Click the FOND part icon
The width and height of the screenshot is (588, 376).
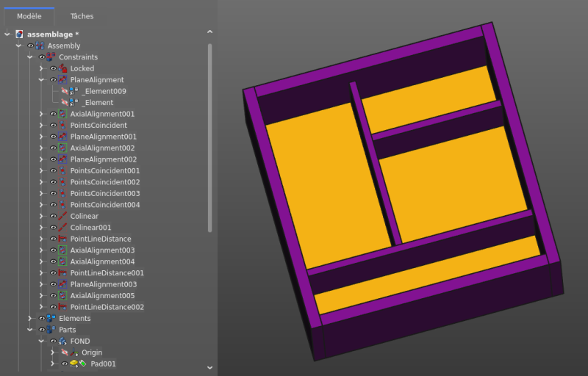click(x=62, y=341)
